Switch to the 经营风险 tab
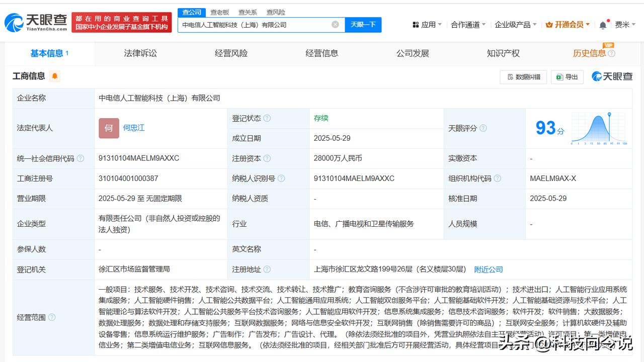 (x=231, y=53)
